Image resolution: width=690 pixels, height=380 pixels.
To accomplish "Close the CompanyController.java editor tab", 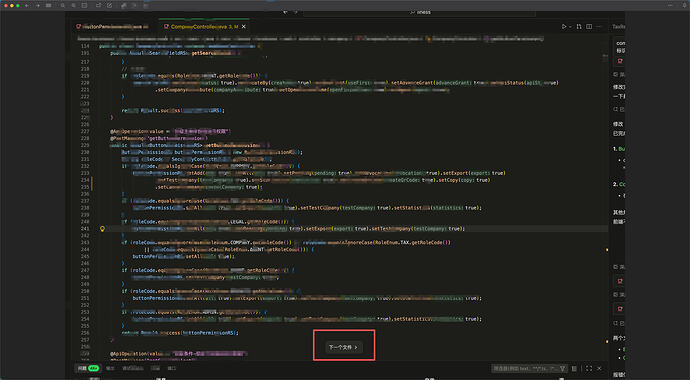I will (x=243, y=27).
